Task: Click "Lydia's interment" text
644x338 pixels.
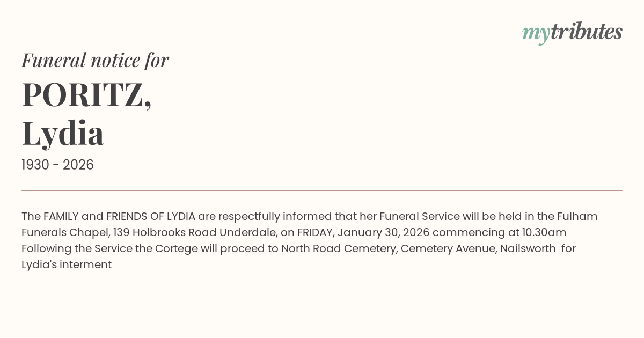Action: [x=67, y=264]
